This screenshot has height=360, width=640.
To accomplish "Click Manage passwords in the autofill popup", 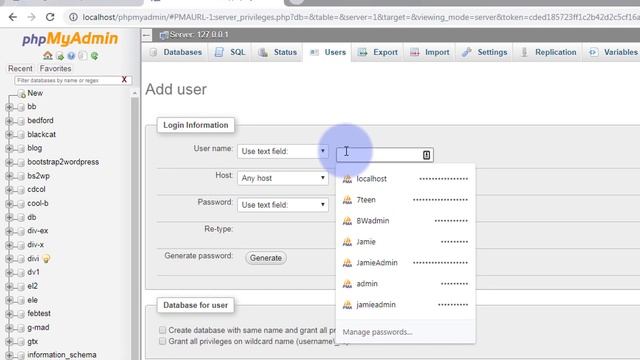I will [x=378, y=332].
